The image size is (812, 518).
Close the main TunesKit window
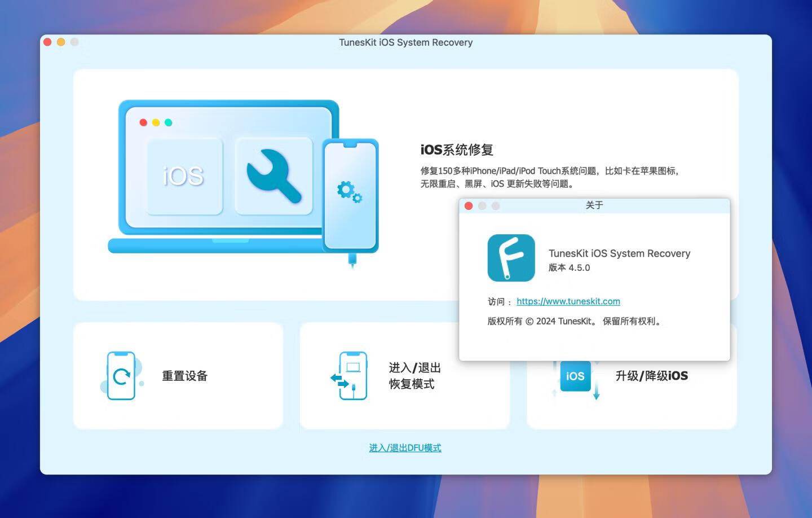(x=47, y=42)
